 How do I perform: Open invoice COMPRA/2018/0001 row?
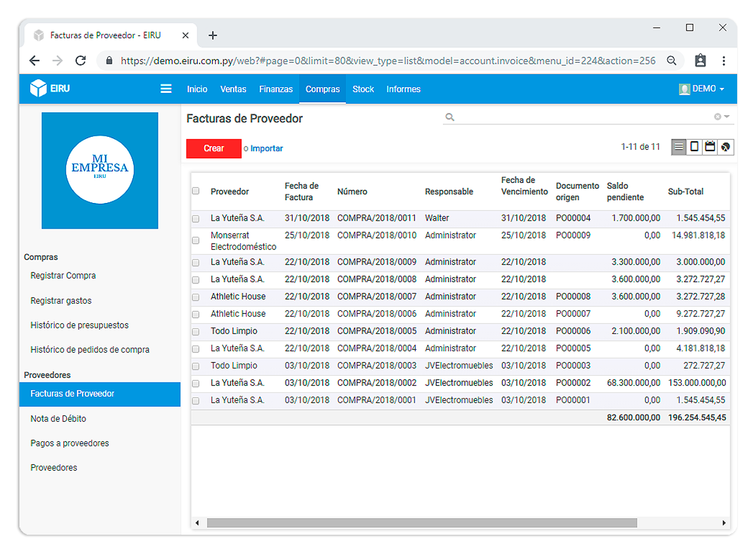tap(461, 400)
